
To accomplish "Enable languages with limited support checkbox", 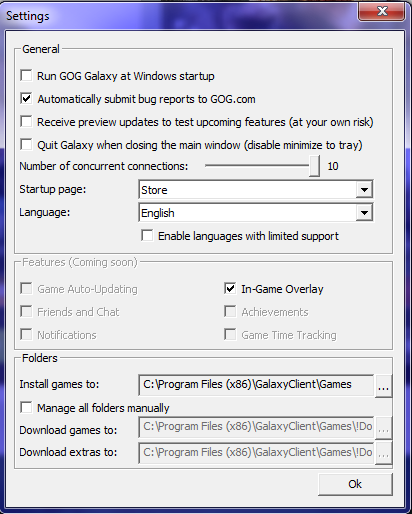I will tap(147, 235).
